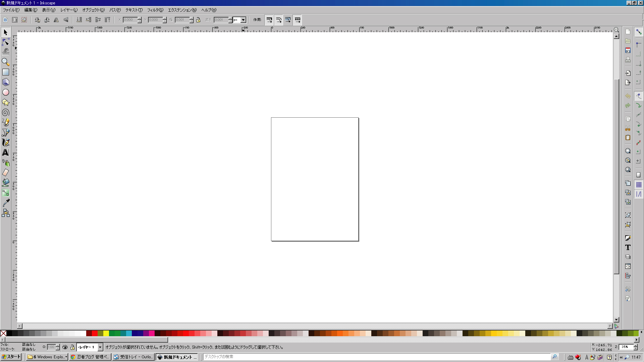
Task: Toggle the layer lock icon in status bar
Action: click(72, 347)
